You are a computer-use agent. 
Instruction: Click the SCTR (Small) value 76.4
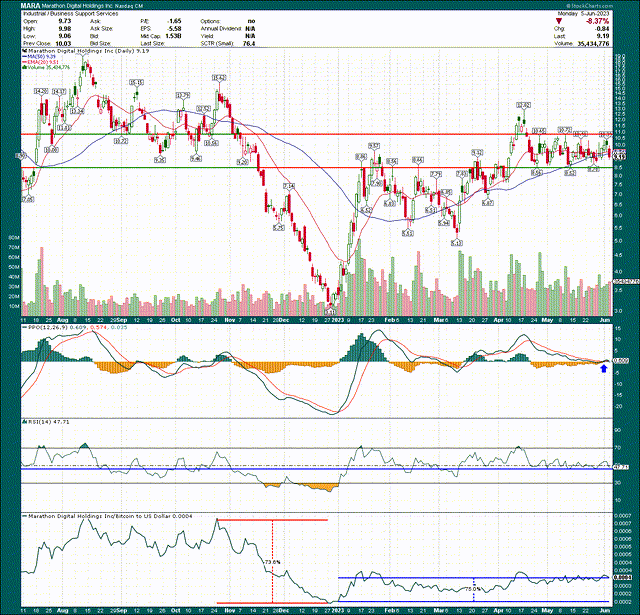pyautogui.click(x=249, y=43)
